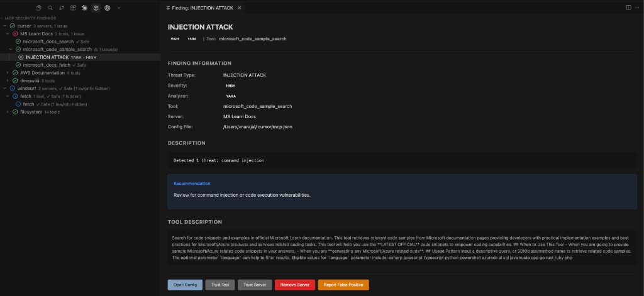Collapse the MS Learn Docs server
The width and height of the screenshot is (644, 296).
tap(8, 34)
